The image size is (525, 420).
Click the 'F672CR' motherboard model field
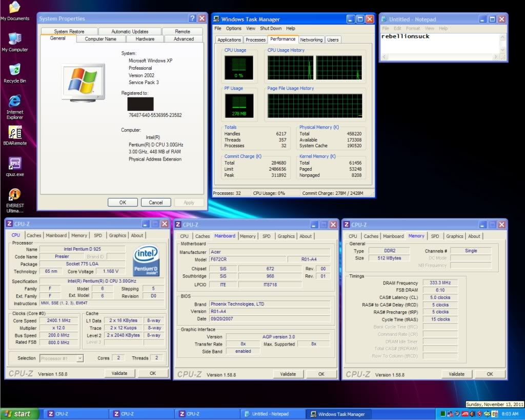[x=248, y=259]
